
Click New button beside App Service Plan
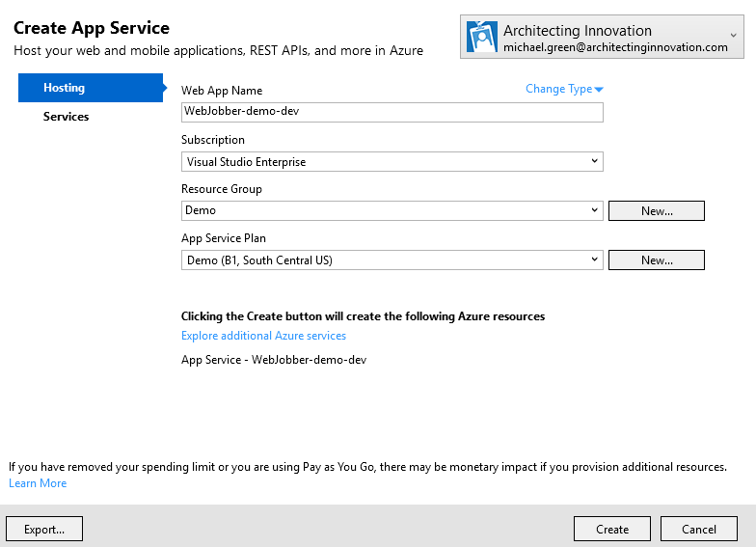click(656, 260)
